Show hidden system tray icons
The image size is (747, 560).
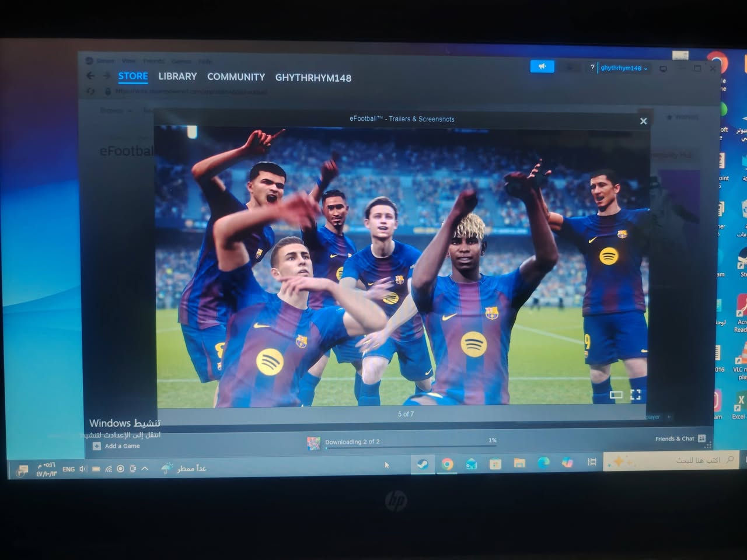click(x=145, y=468)
